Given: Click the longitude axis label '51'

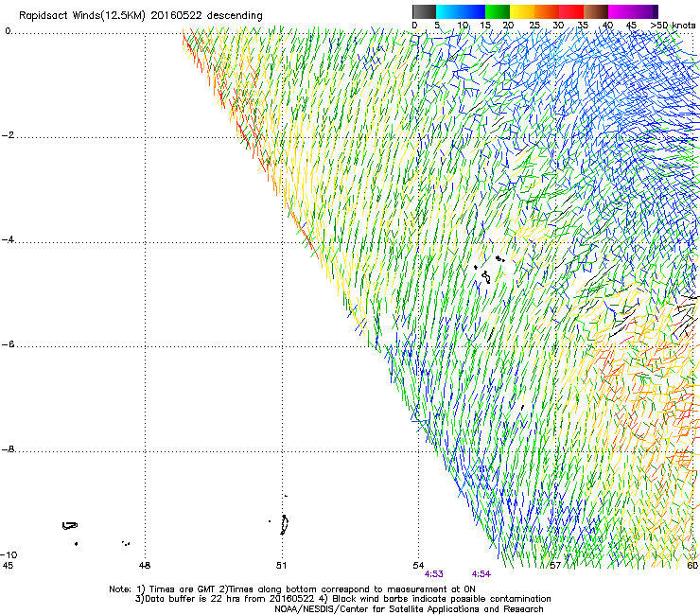Looking at the screenshot, I should (281, 566).
